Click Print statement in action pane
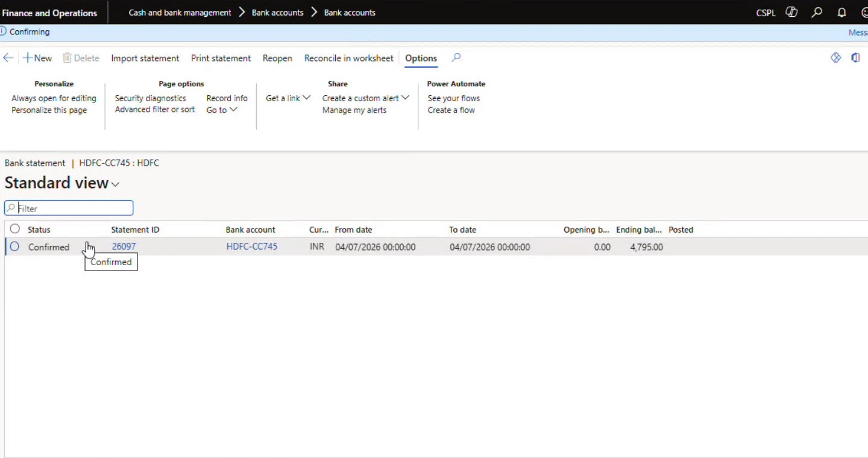This screenshot has height=458, width=868. [221, 58]
